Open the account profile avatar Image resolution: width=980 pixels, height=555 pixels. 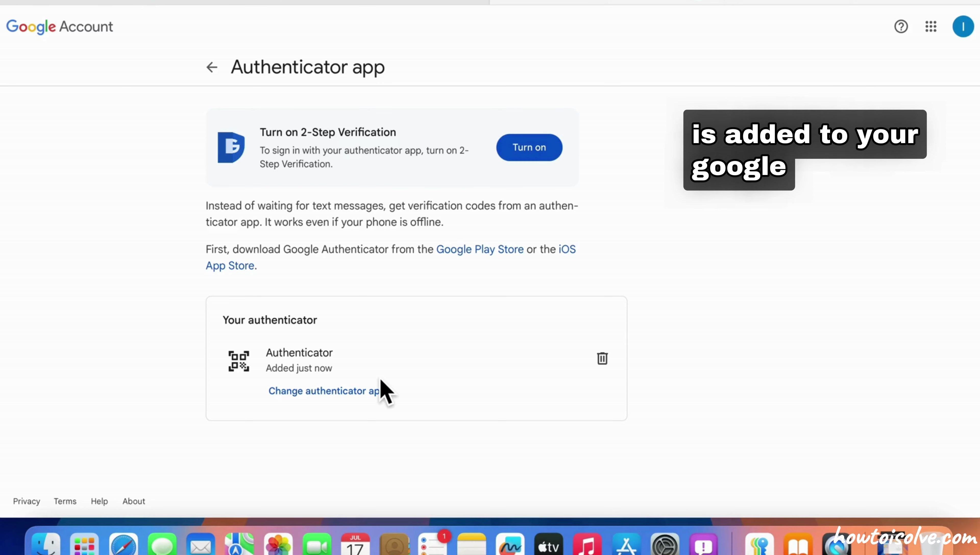click(x=963, y=27)
